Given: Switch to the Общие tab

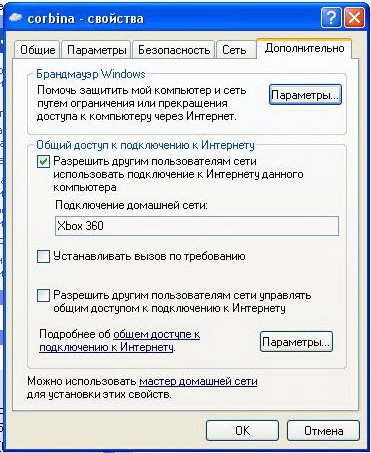Looking at the screenshot, I should coord(37,50).
